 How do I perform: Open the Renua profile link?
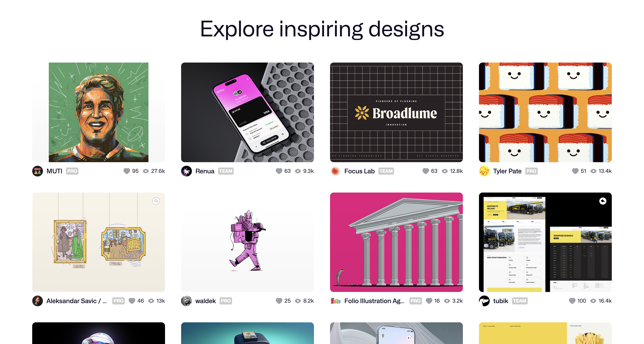(x=205, y=171)
